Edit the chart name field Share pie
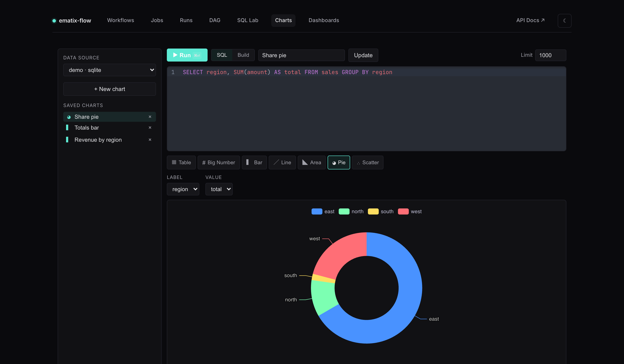The height and width of the screenshot is (364, 624). click(301, 55)
